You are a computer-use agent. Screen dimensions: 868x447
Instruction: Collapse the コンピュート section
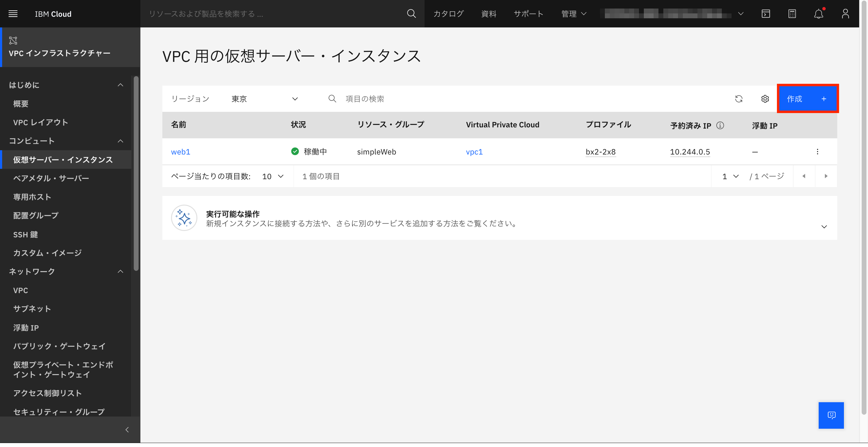tap(120, 141)
